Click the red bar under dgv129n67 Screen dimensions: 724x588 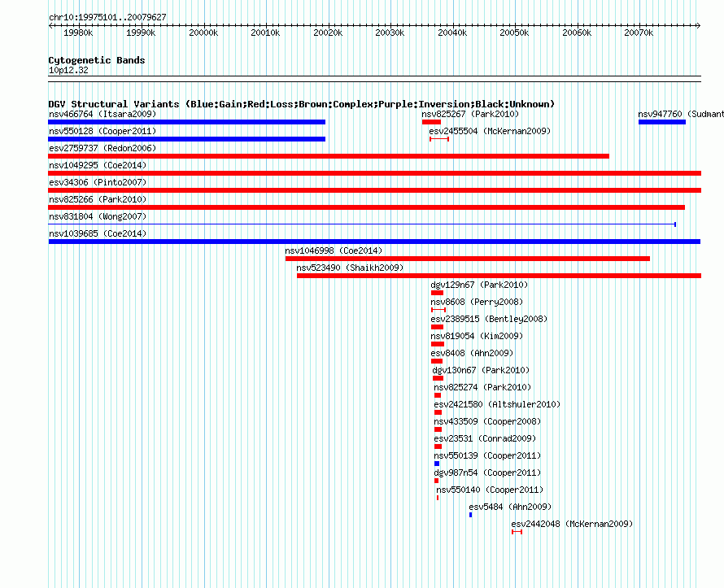click(438, 293)
